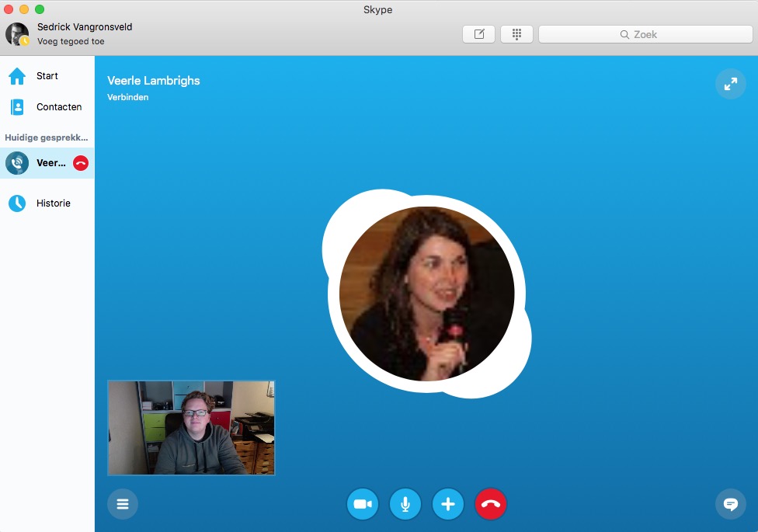
Task: Click Veerle Lambrighs contact name
Action: click(153, 81)
